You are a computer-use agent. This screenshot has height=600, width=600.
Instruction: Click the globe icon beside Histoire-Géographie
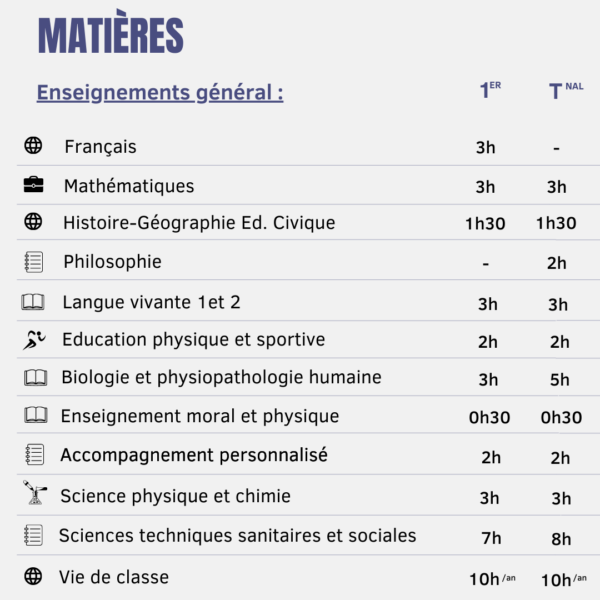coord(33,222)
